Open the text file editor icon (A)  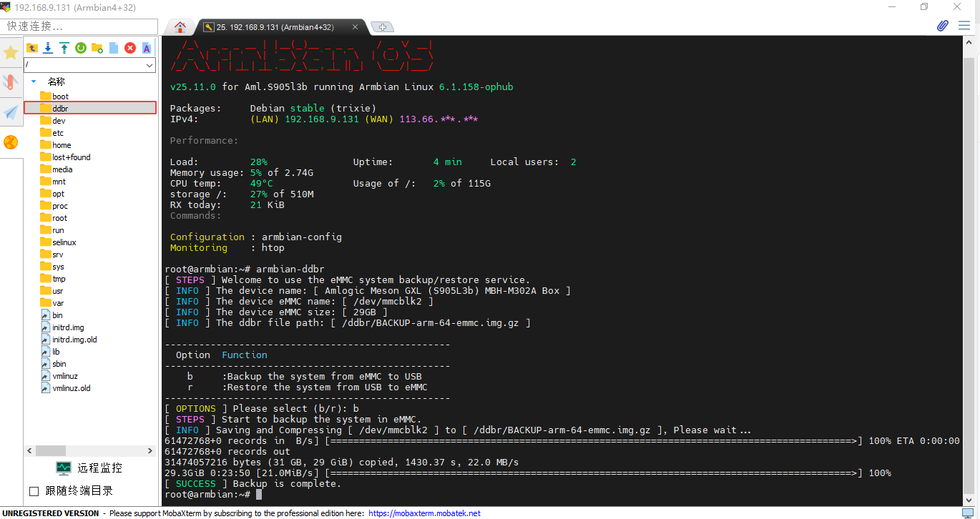tap(146, 47)
